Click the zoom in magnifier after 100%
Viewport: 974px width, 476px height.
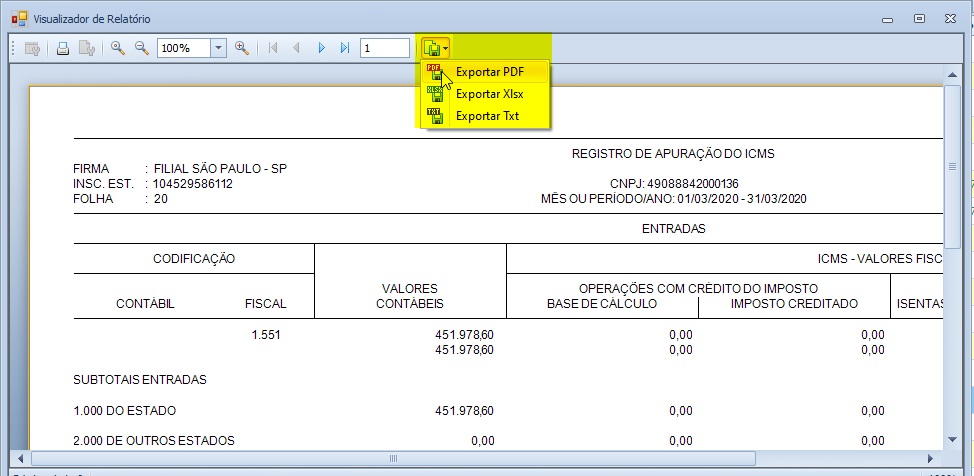[x=241, y=48]
